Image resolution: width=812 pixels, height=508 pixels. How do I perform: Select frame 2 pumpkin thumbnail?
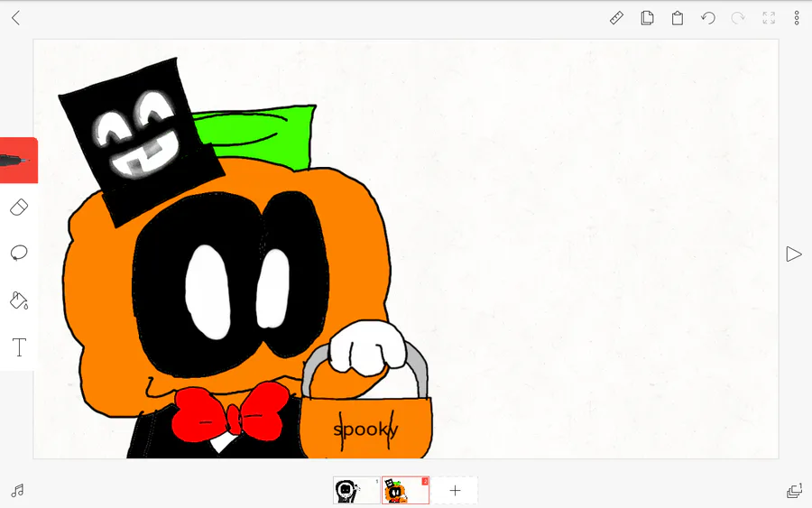point(405,490)
